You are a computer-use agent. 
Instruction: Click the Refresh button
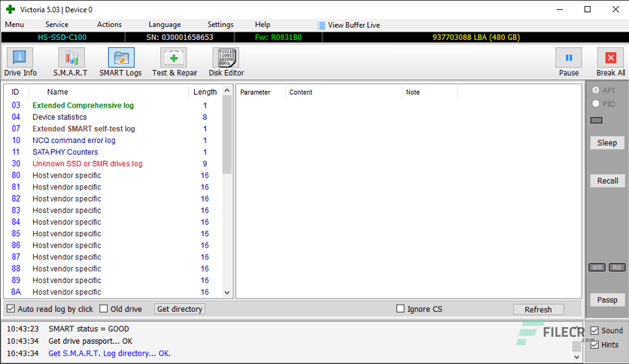539,310
